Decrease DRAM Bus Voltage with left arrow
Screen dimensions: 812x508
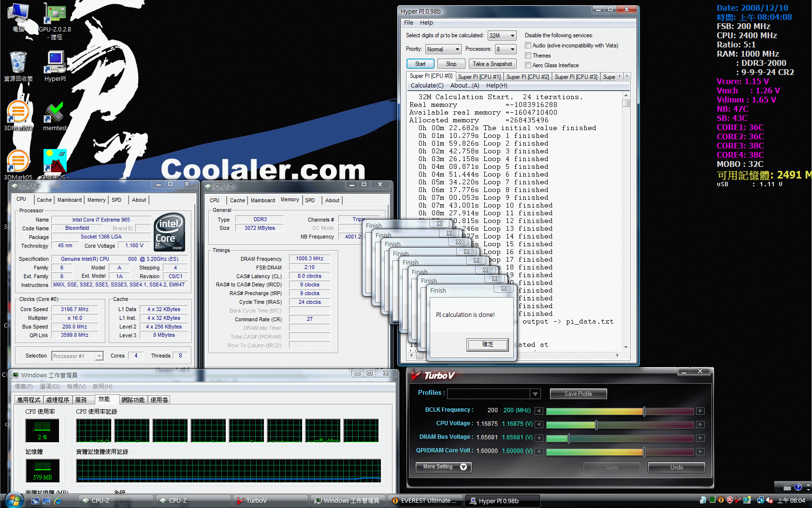(538, 438)
